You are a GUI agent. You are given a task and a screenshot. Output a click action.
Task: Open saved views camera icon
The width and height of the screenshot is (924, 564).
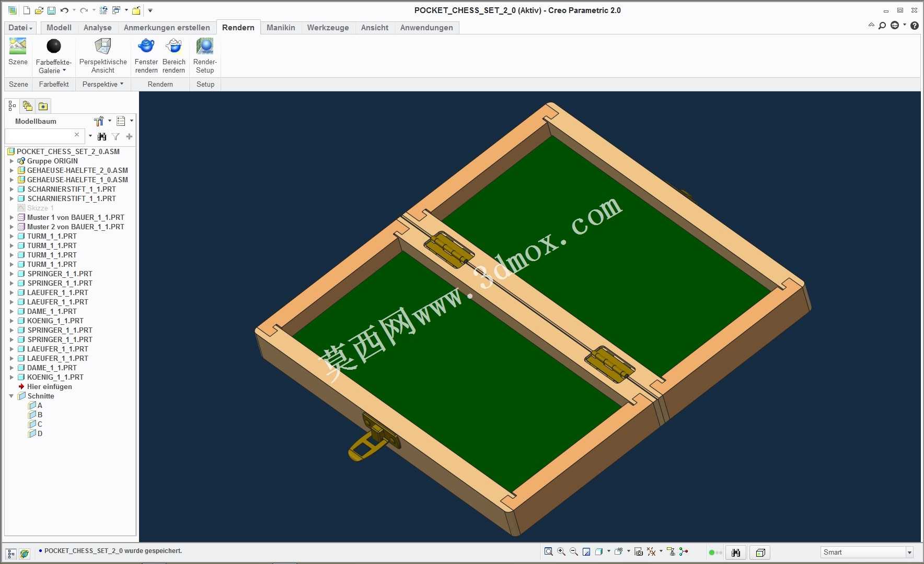pyautogui.click(x=638, y=551)
